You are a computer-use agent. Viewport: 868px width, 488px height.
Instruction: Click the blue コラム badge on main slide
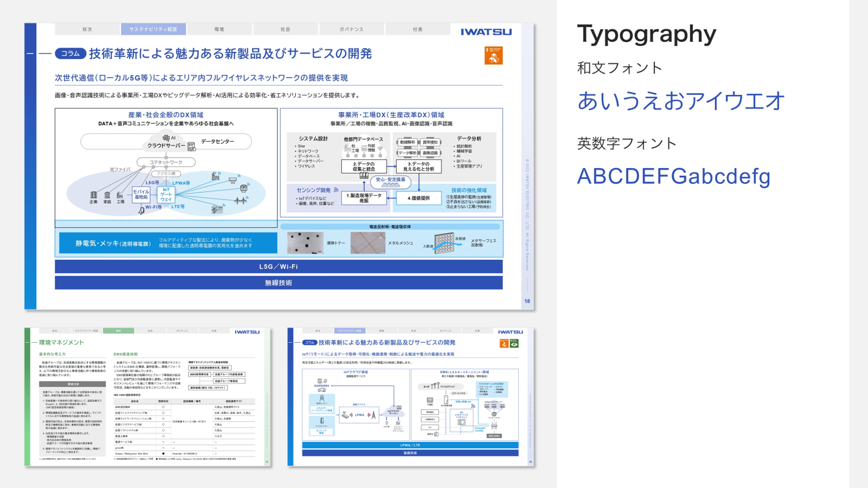coord(70,53)
